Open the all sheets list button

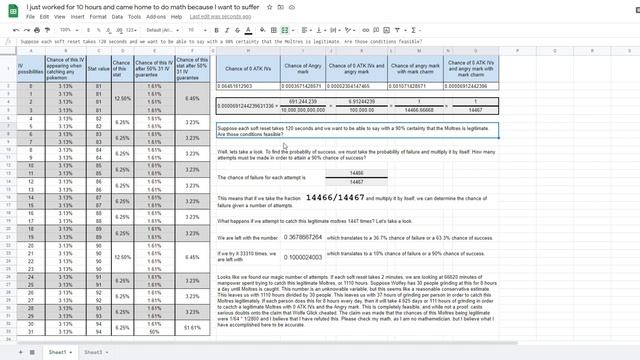point(32,352)
